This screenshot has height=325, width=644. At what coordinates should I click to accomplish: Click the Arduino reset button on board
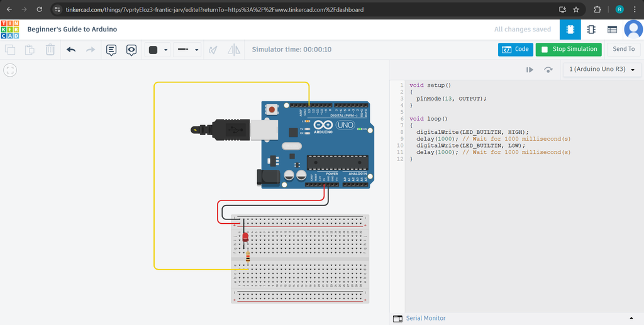click(272, 109)
